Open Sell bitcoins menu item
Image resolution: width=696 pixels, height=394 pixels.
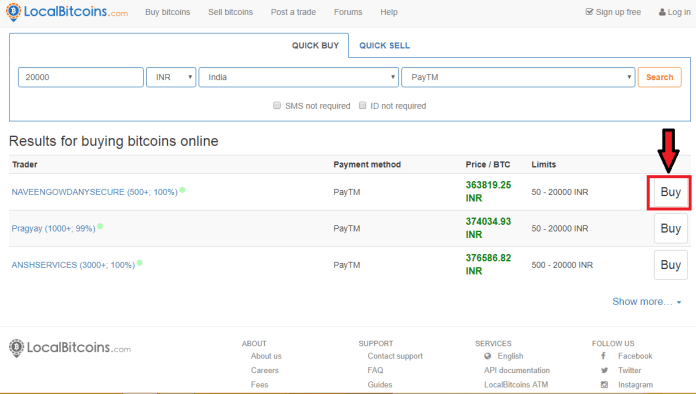(x=230, y=12)
